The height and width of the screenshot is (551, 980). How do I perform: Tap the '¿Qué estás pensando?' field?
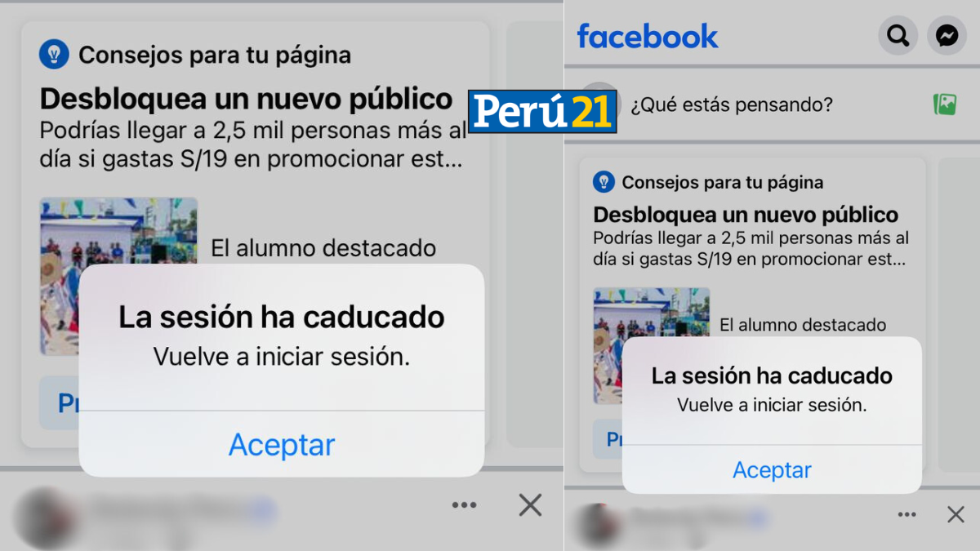731,104
